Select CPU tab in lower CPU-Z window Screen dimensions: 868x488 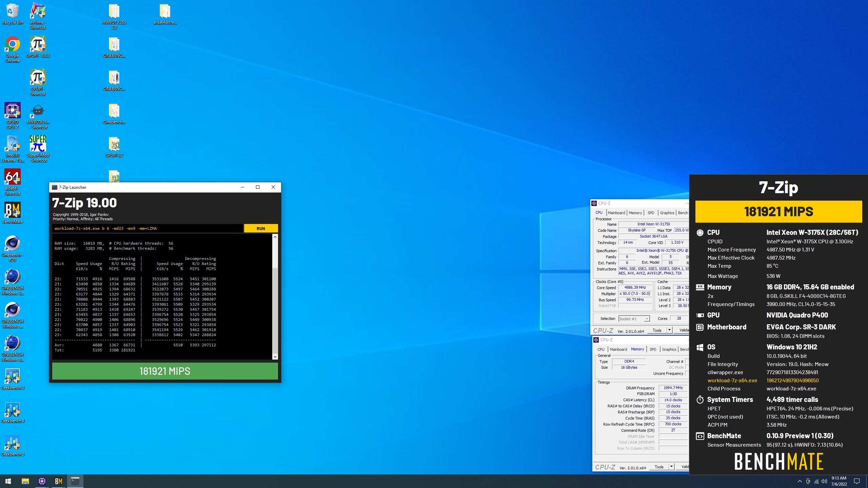(x=601, y=349)
